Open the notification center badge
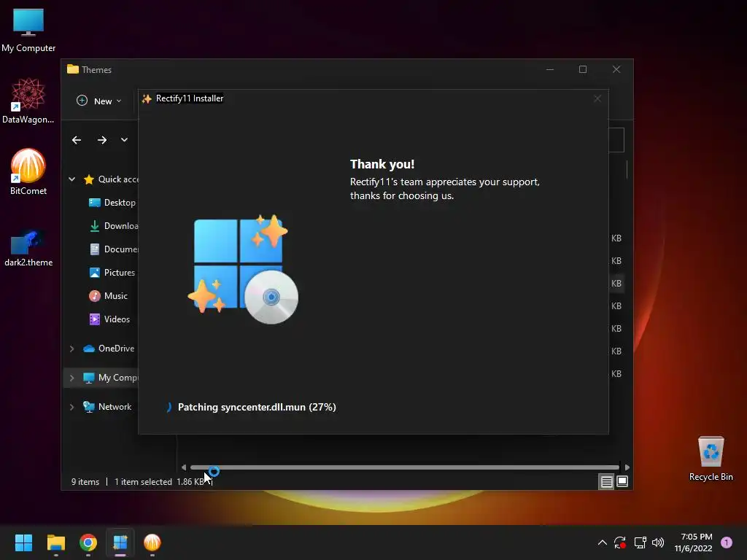The height and width of the screenshot is (560, 747). point(727,542)
